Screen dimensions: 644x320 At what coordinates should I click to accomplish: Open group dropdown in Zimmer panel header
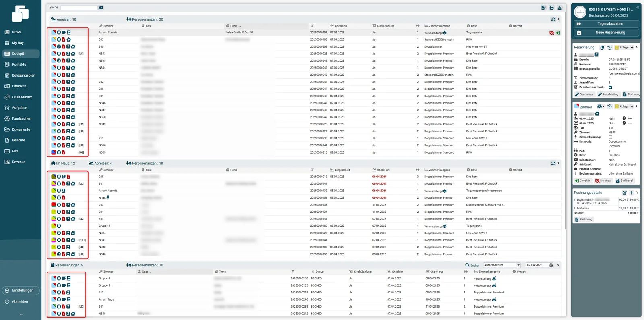click(601, 107)
